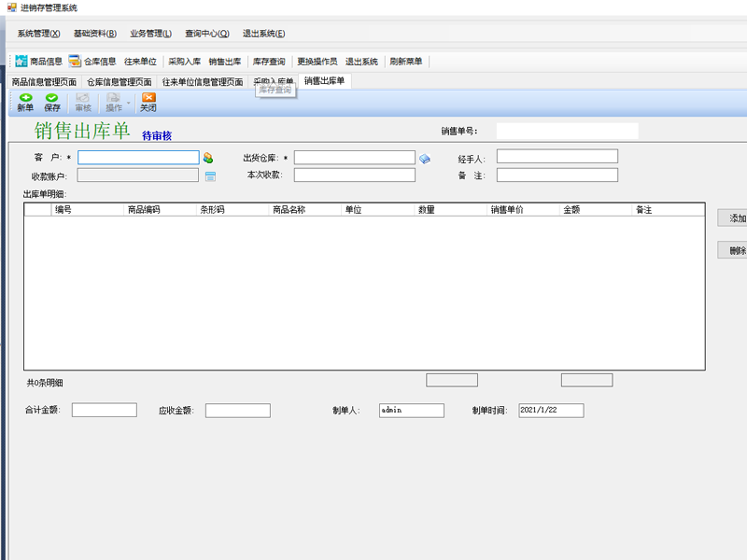Click toolbar 退出系统 button
747x560 pixels.
[361, 62]
